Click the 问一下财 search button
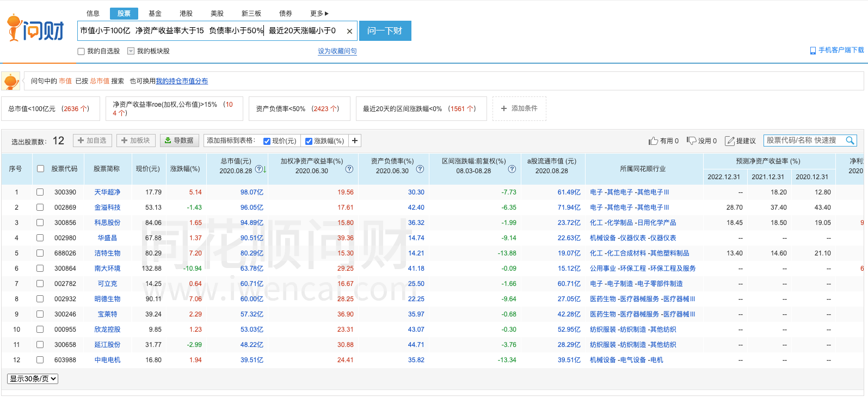Viewport: 868px width, 402px height. [x=385, y=31]
